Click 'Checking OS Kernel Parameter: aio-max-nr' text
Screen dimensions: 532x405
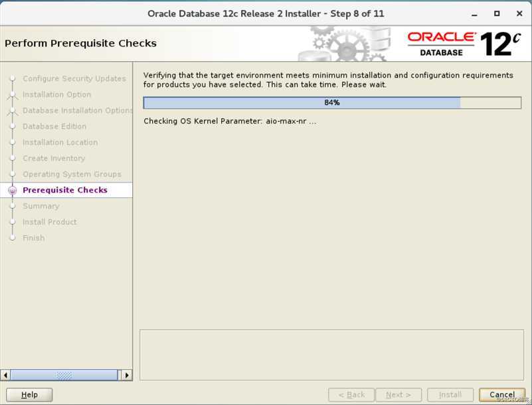coord(230,121)
